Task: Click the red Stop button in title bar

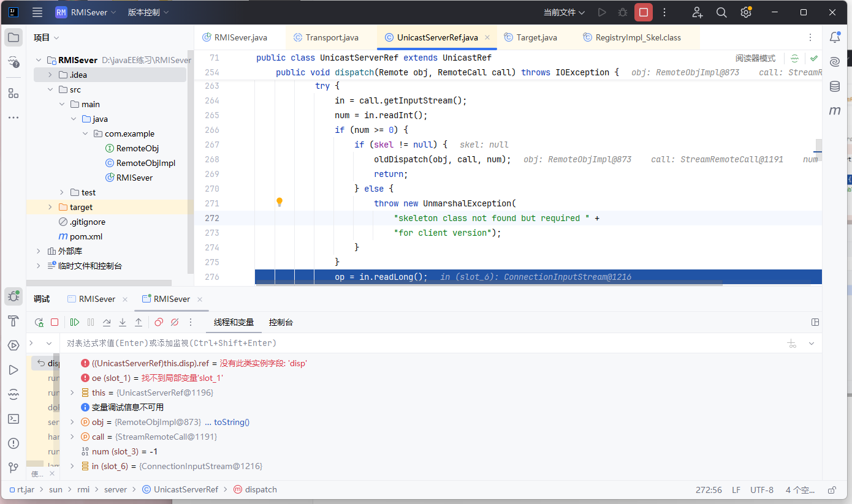Action: coord(643,12)
